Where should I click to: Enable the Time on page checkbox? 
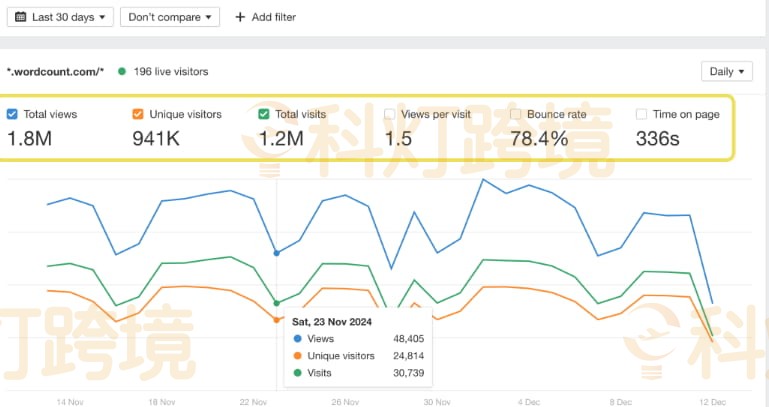point(642,114)
